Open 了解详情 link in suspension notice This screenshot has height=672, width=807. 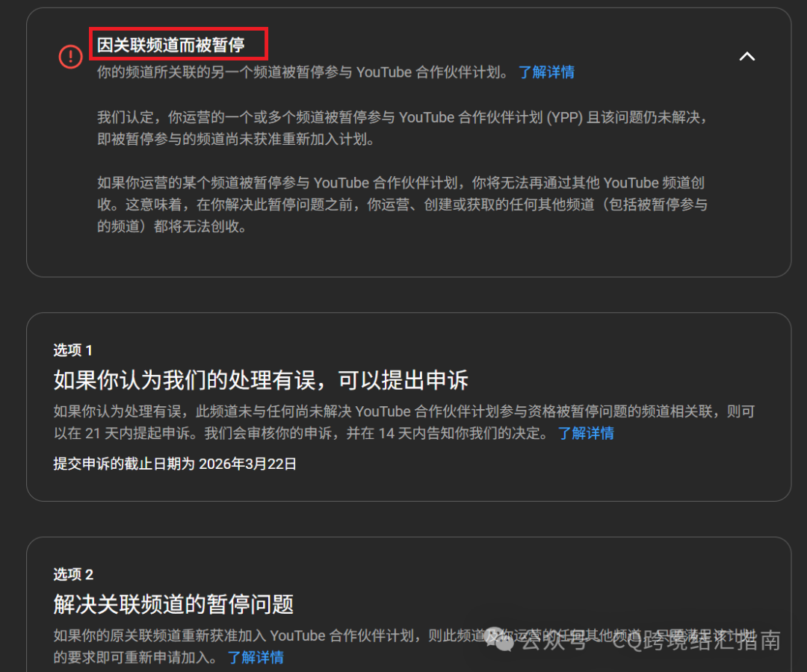[546, 72]
